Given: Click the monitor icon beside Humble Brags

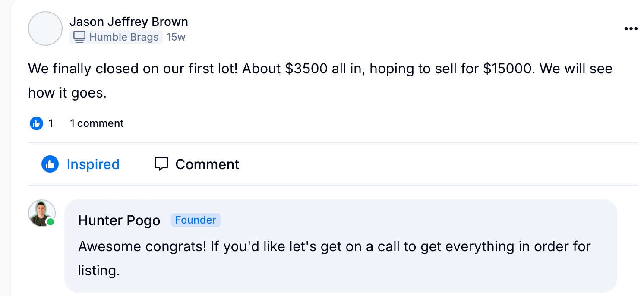Looking at the screenshot, I should (79, 37).
